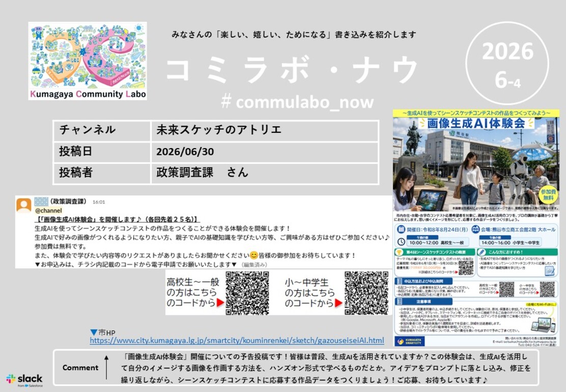Click the 10:00～12:00 高校生～一般 time slot
Viewport: 566px width, 392px height.
coord(437,242)
